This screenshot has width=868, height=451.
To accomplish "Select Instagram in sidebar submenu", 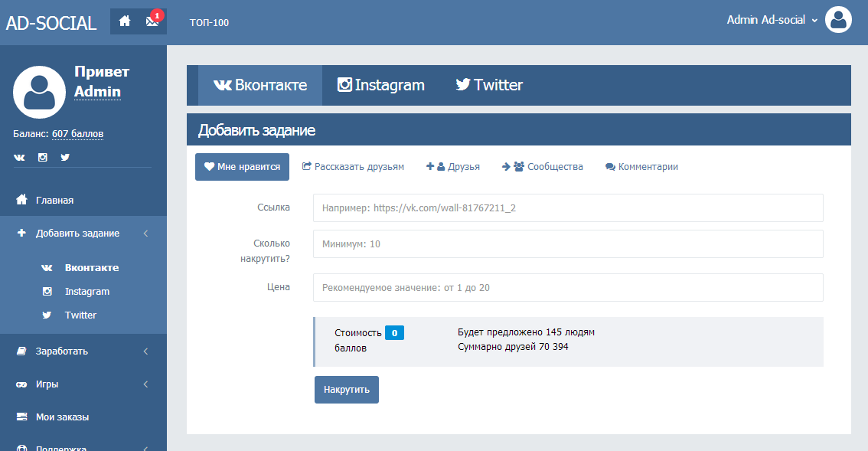I will pos(87,292).
